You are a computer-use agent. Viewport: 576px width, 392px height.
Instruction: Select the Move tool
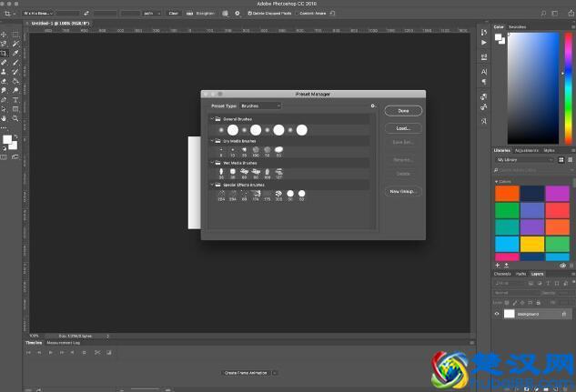[x=5, y=35]
